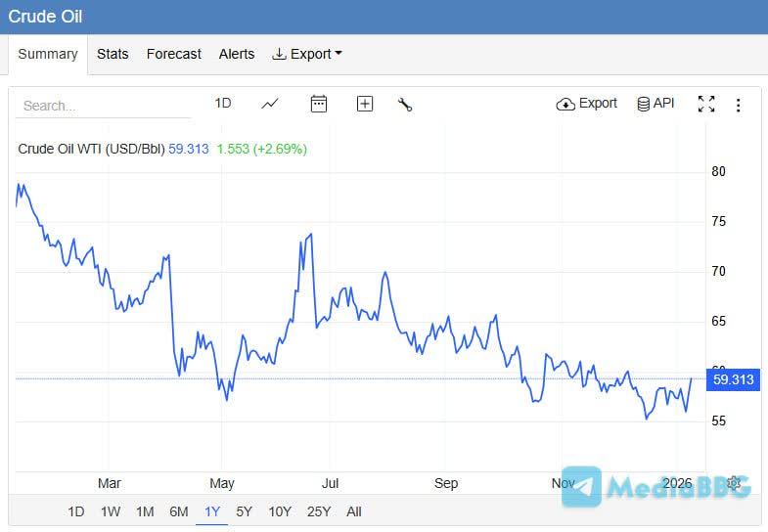Viewport: 768px width, 532px height.
Task: Choose the All time range option
Action: click(x=354, y=511)
